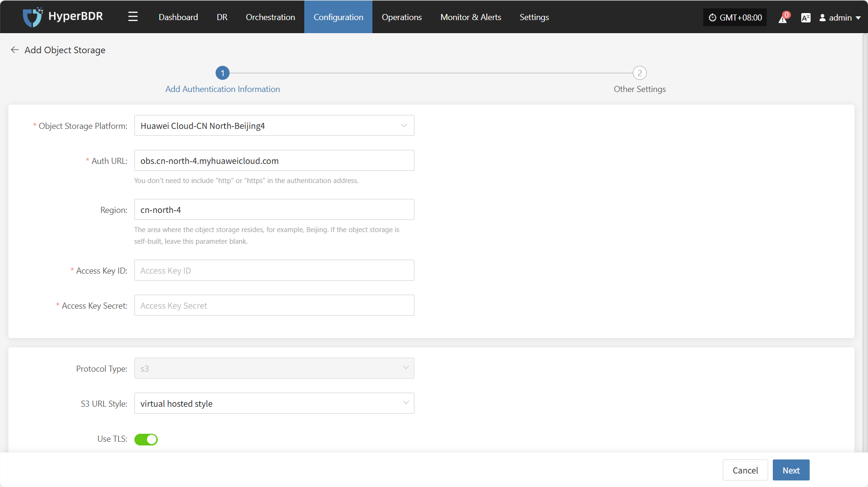Click the Use TLS label
This screenshot has height=487, width=868.
click(112, 439)
